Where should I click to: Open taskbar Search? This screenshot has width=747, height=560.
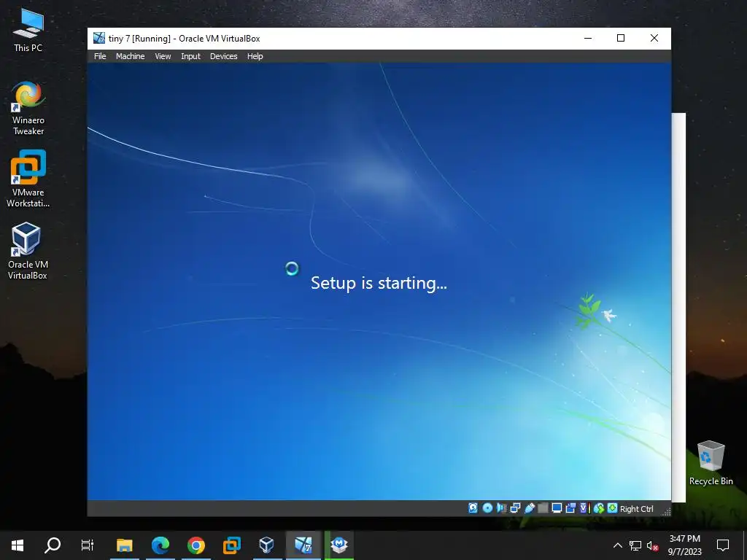(53, 545)
